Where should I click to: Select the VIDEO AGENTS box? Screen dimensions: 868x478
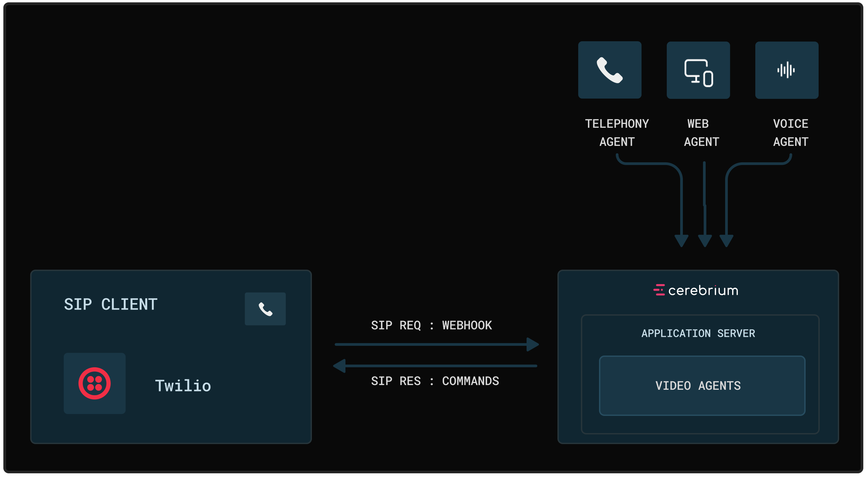[702, 386]
